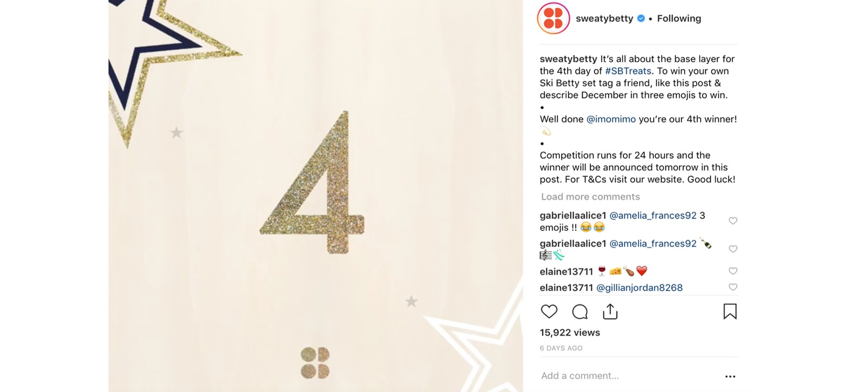Like gabriellaalice1's champagne emoji comment

click(733, 249)
